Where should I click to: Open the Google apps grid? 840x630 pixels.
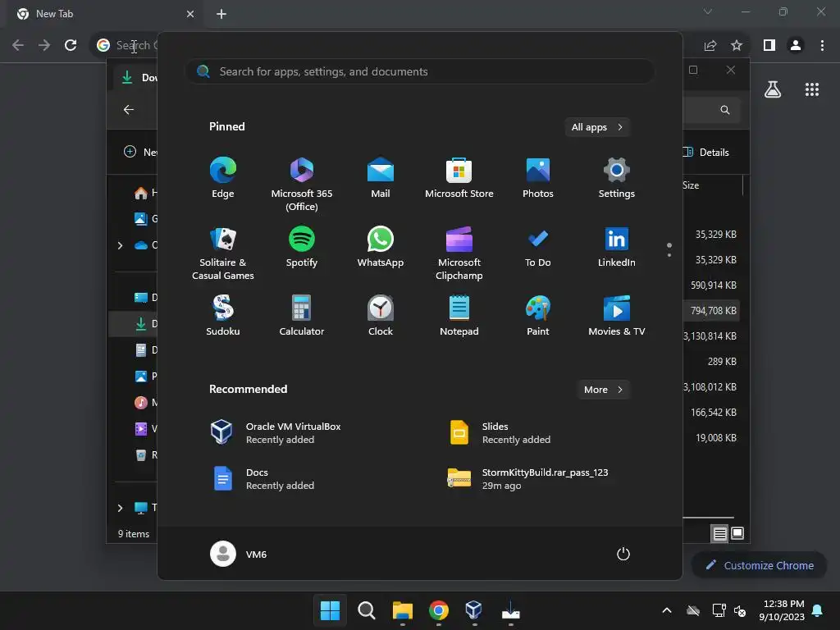tap(812, 89)
